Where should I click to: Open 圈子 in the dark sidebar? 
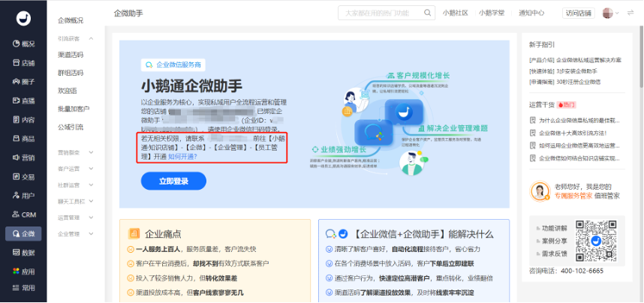pos(23,82)
